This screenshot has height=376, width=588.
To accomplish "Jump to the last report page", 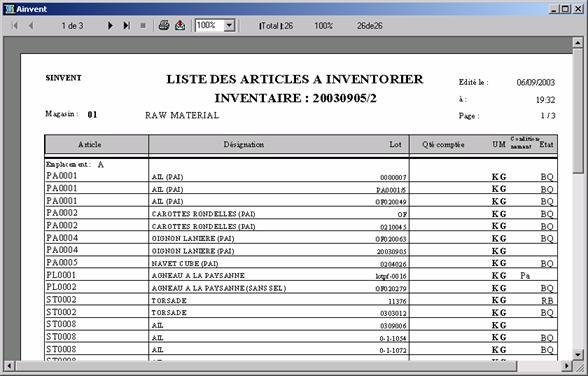I will (x=127, y=26).
